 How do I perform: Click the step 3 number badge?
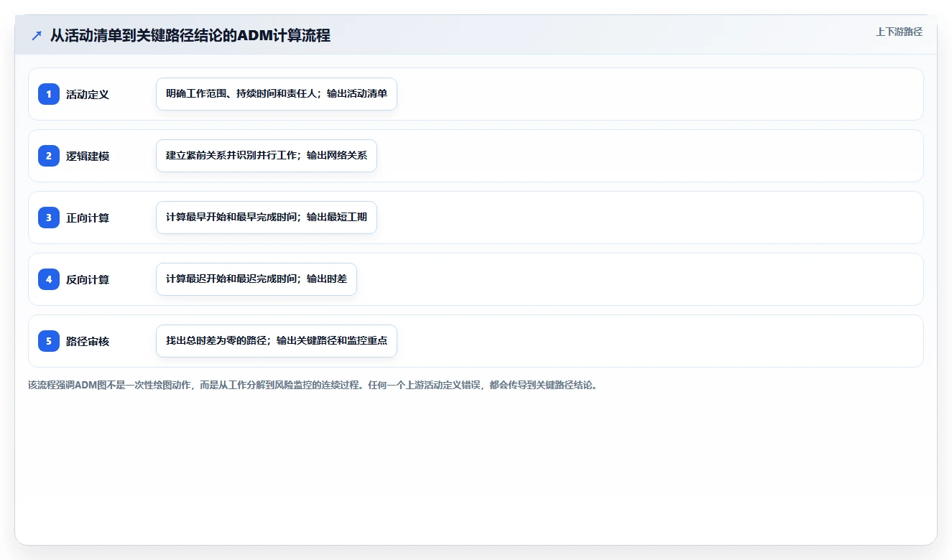pos(49,218)
